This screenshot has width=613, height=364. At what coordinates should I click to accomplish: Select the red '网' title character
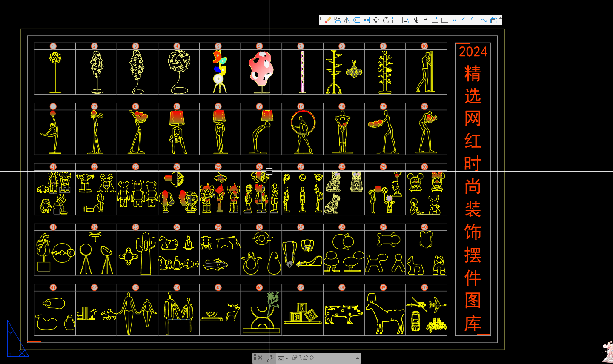[x=473, y=118]
